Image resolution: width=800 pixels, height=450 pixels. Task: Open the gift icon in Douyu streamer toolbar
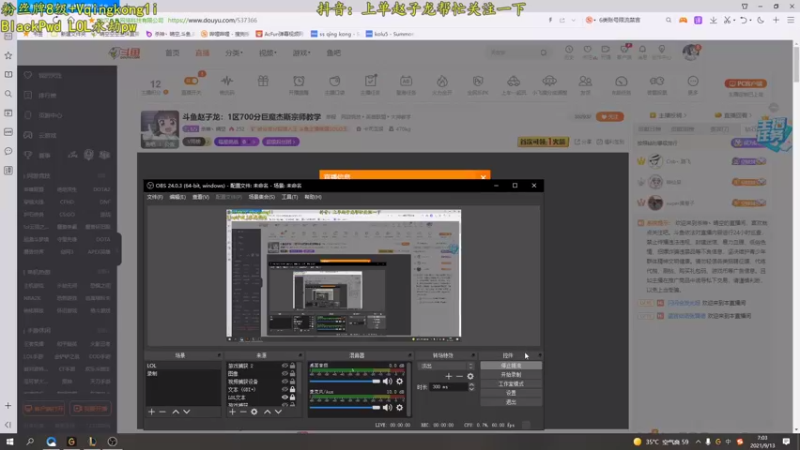[263, 81]
